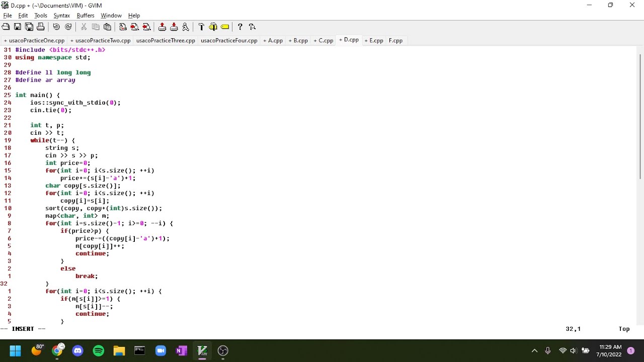This screenshot has height=362, width=644.
Task: Click the Find Next toolbar icon
Action: coord(135,27)
